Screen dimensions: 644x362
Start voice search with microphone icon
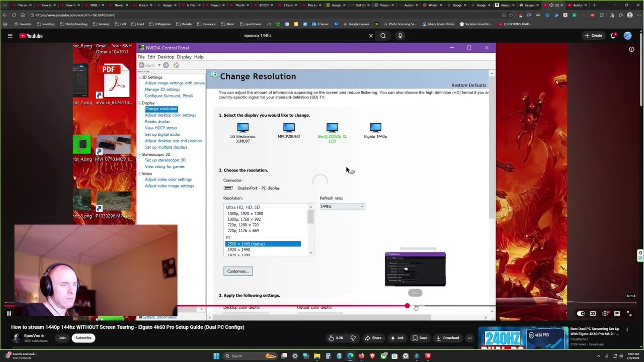click(400, 36)
